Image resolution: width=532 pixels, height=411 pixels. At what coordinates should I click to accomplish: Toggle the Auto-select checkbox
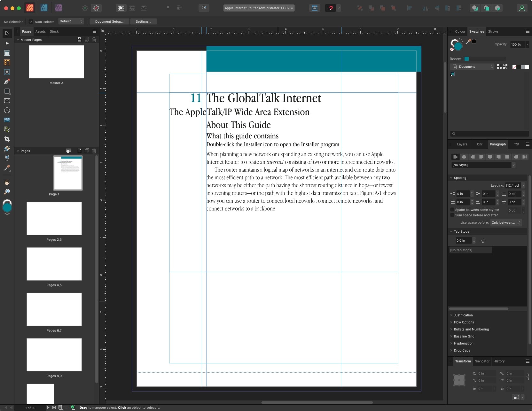pos(31,21)
